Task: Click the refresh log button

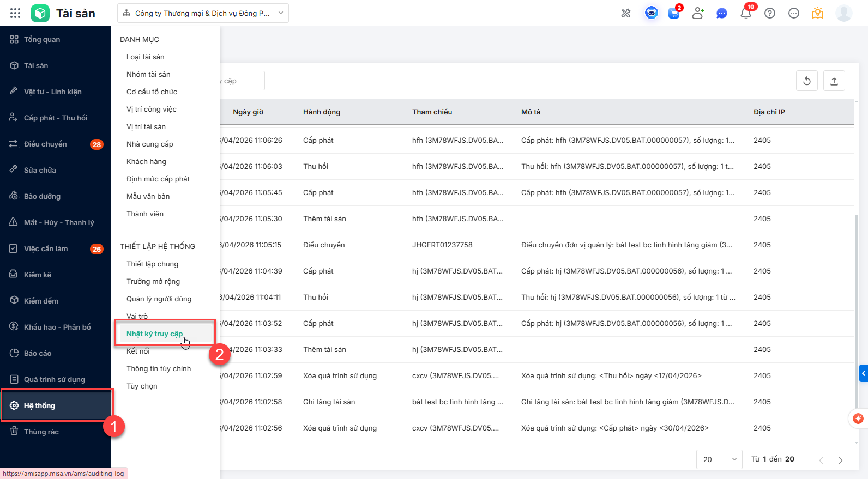Action: tap(807, 81)
